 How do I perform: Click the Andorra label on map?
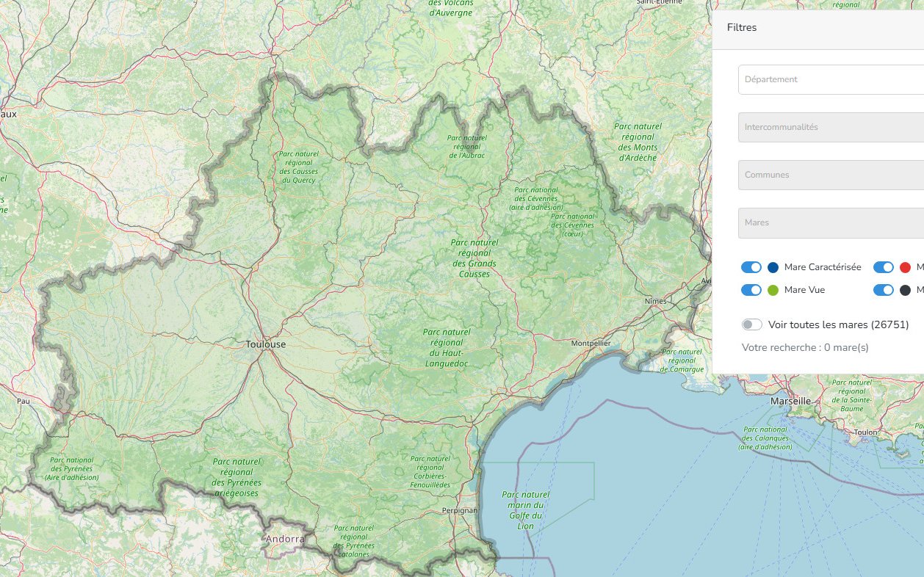[284, 539]
